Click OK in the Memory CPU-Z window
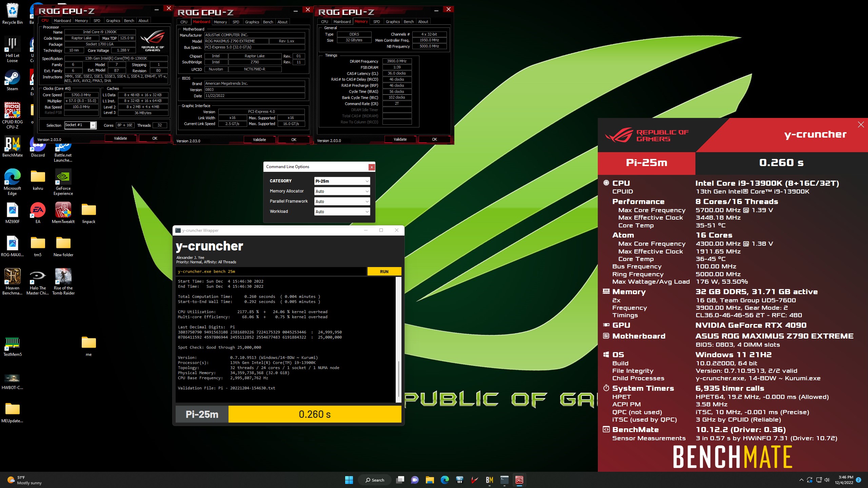 click(434, 139)
